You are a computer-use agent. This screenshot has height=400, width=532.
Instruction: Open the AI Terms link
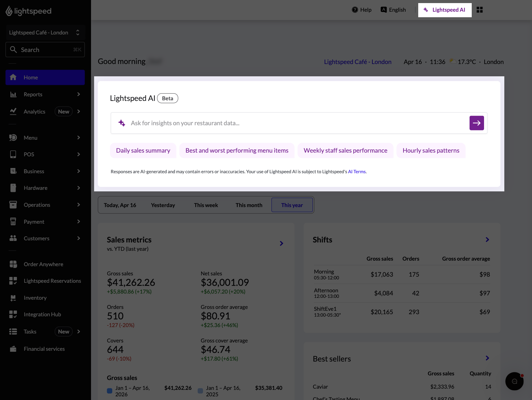(x=356, y=171)
